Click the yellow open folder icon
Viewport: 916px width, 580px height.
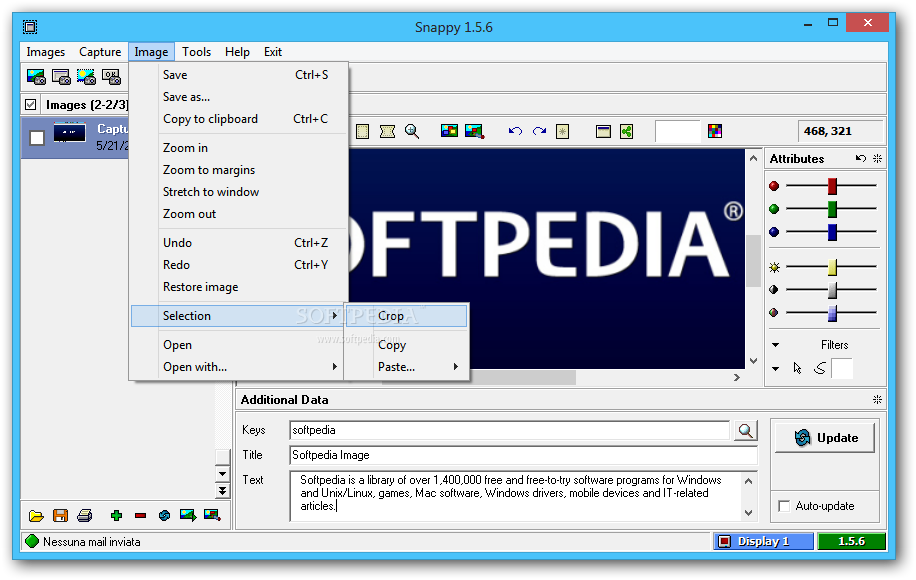36,515
